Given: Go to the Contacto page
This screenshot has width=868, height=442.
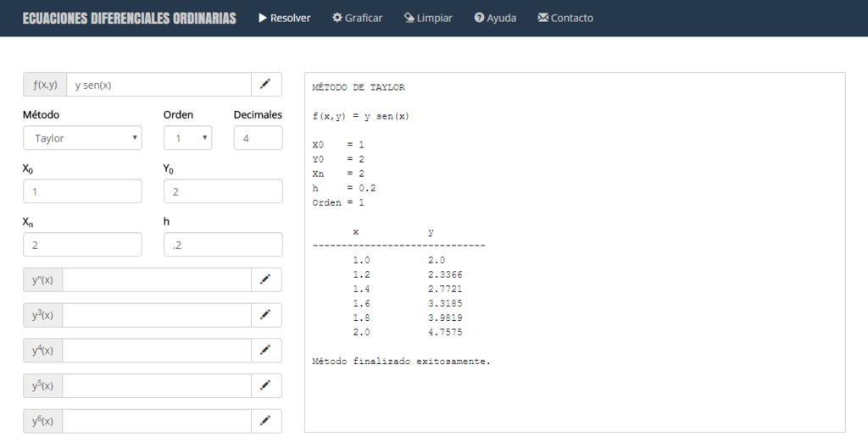Looking at the screenshot, I should 565,19.
